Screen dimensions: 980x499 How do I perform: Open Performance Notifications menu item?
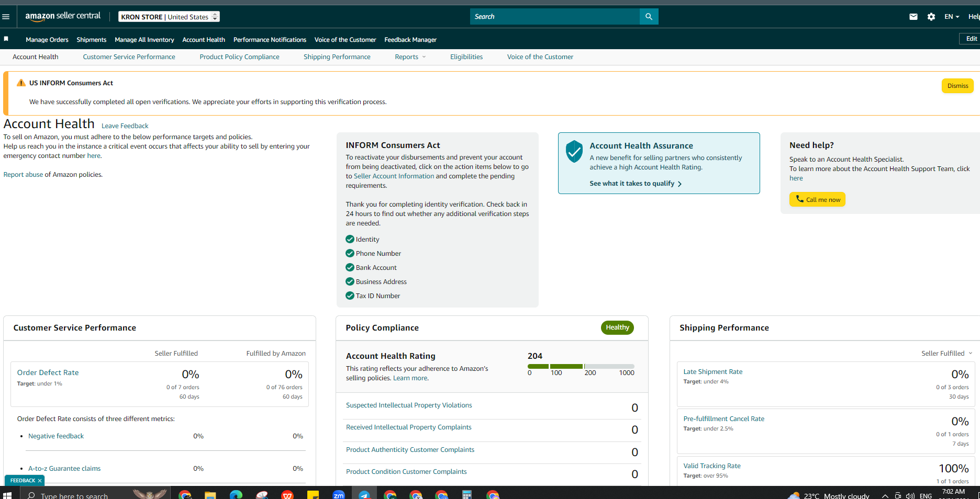point(270,40)
